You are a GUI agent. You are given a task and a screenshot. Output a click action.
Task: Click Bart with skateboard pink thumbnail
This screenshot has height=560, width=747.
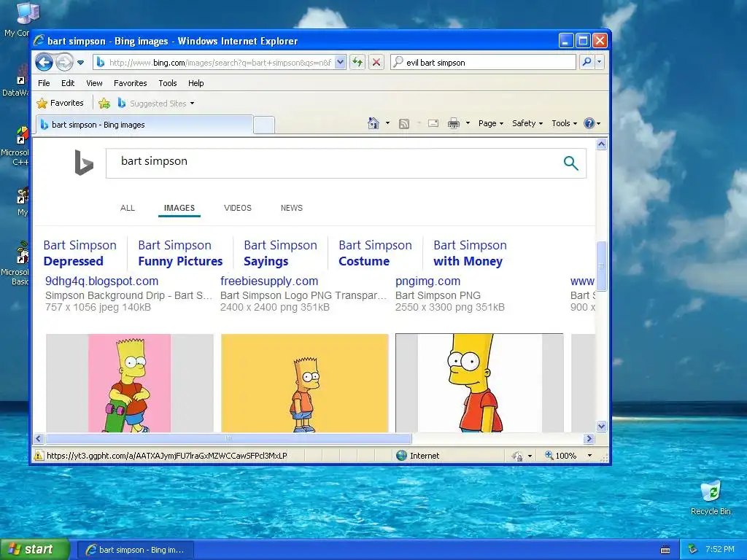pyautogui.click(x=130, y=384)
